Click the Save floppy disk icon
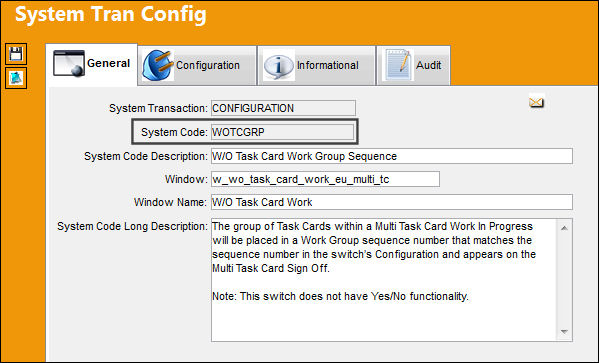Image resolution: width=599 pixels, height=363 pixels. (x=16, y=54)
